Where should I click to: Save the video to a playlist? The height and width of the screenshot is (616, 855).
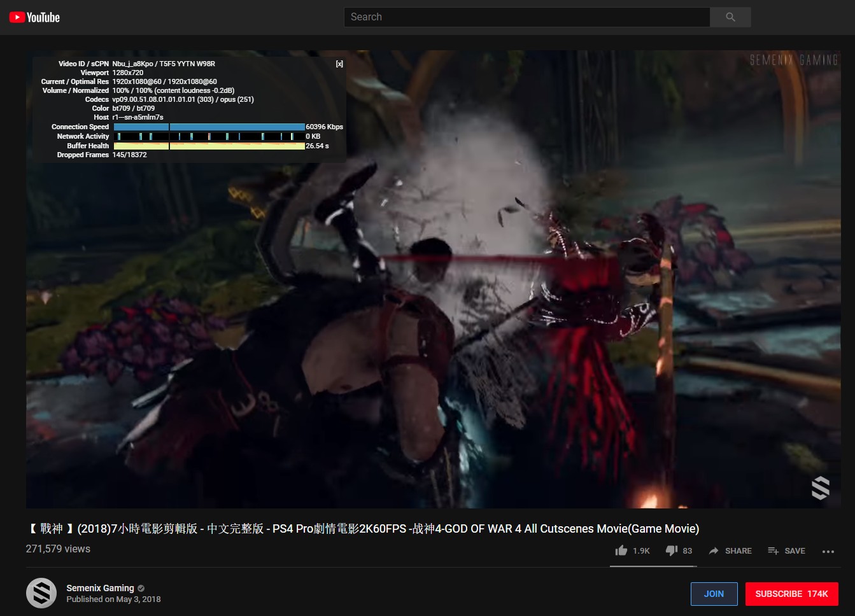[x=786, y=550]
